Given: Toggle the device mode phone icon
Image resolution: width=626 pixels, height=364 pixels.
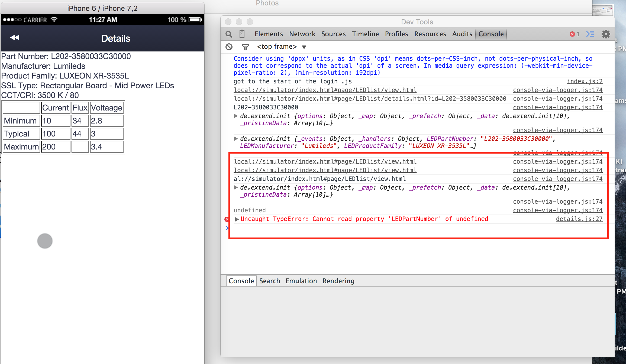Looking at the screenshot, I should tap(242, 34).
